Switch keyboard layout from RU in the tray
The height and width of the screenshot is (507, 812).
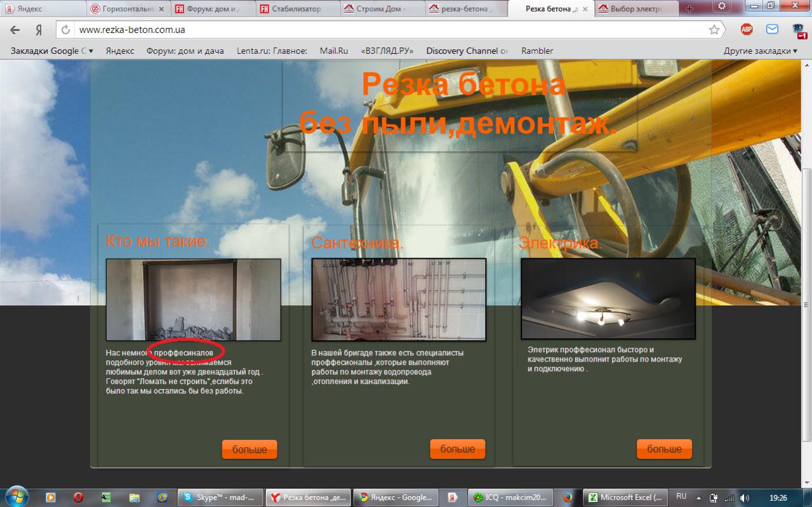tap(681, 497)
